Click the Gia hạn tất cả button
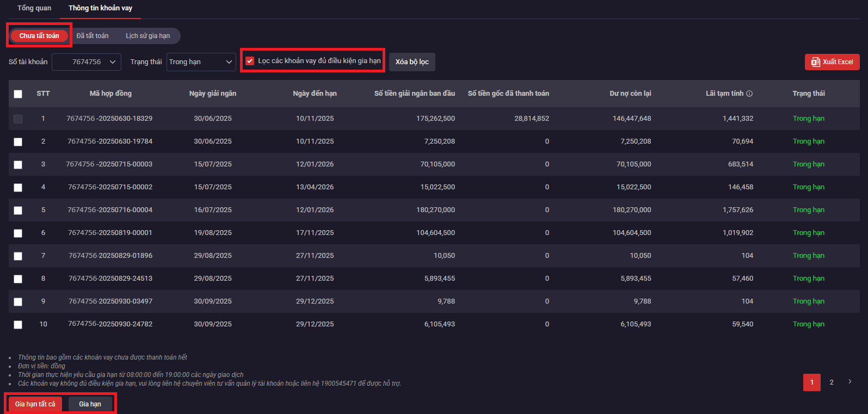The width and height of the screenshot is (868, 414). coord(35,404)
